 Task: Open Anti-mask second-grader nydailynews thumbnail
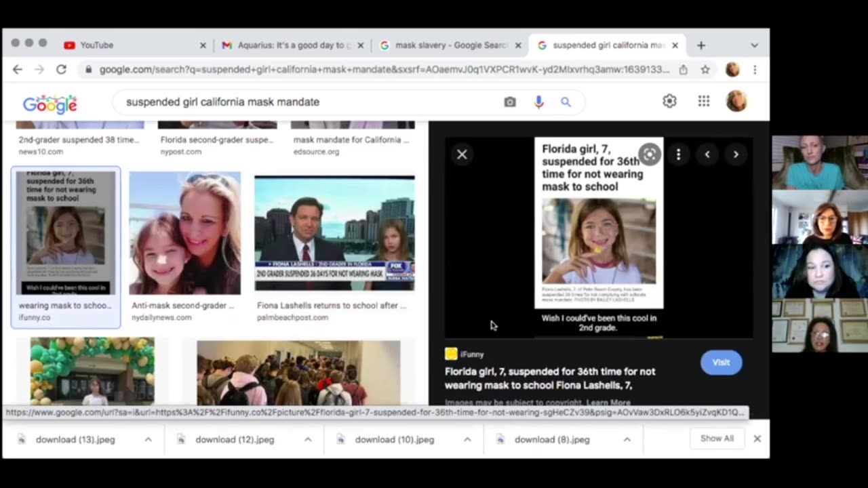(x=184, y=233)
